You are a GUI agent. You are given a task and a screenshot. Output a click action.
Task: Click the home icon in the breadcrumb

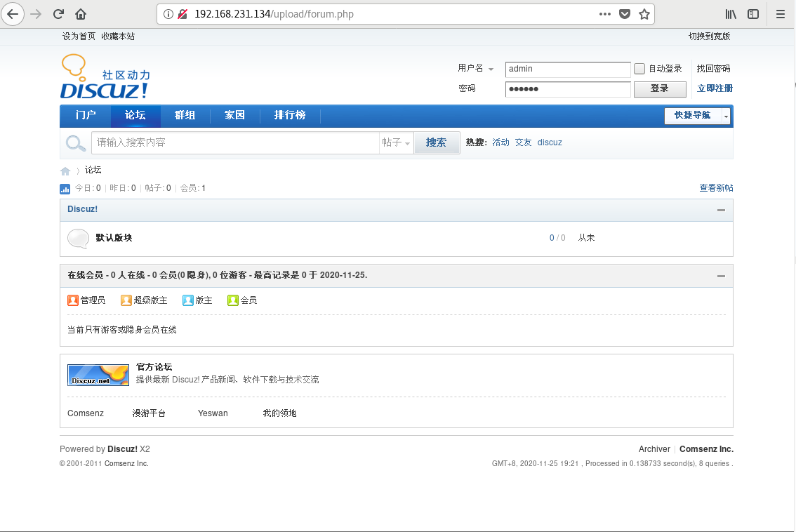[65, 170]
